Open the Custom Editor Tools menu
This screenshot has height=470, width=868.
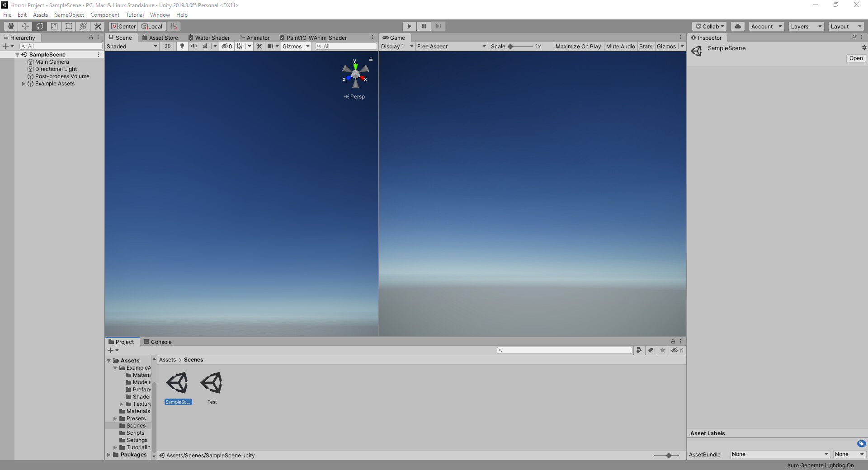pyautogui.click(x=98, y=26)
